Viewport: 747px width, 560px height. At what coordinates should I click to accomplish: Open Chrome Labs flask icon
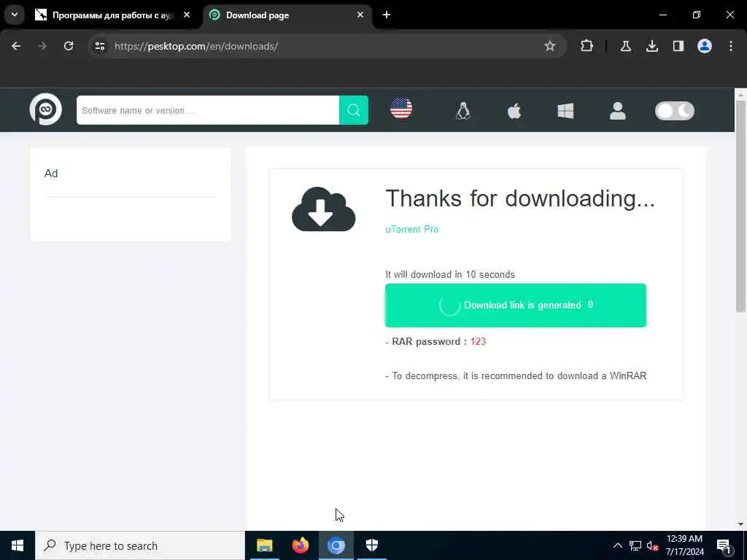point(625,46)
